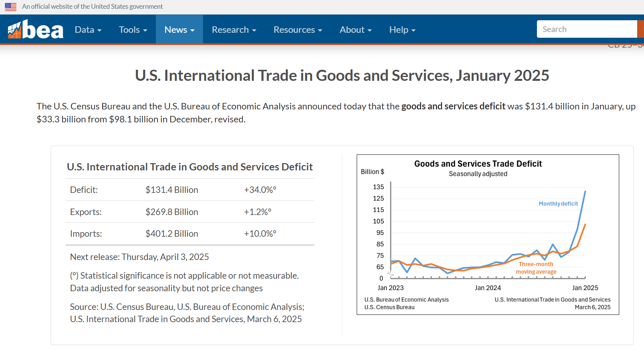This screenshot has height=353, width=644.
Task: Open the News menu
Action: click(179, 30)
